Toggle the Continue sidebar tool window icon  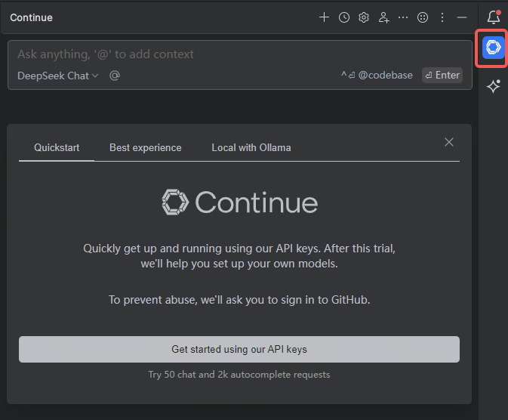coord(493,48)
